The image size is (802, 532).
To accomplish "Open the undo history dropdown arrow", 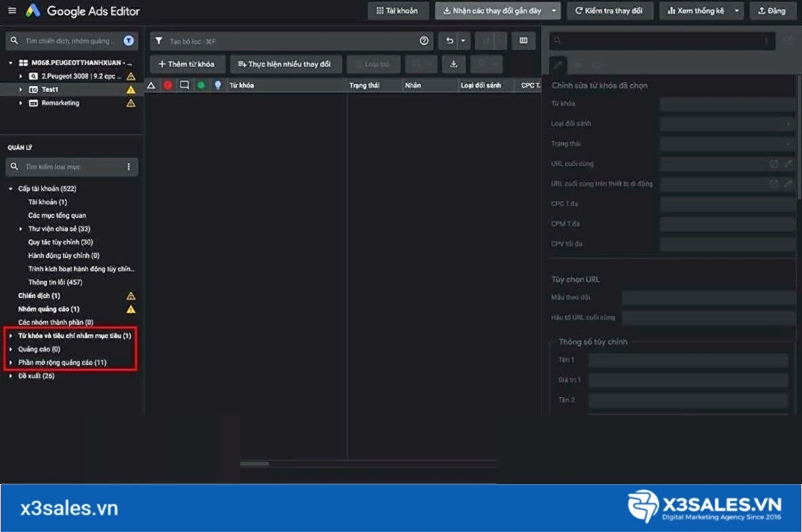I will [x=463, y=41].
